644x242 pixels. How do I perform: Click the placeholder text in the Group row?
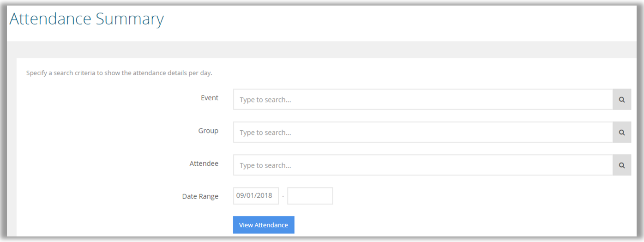(265, 133)
